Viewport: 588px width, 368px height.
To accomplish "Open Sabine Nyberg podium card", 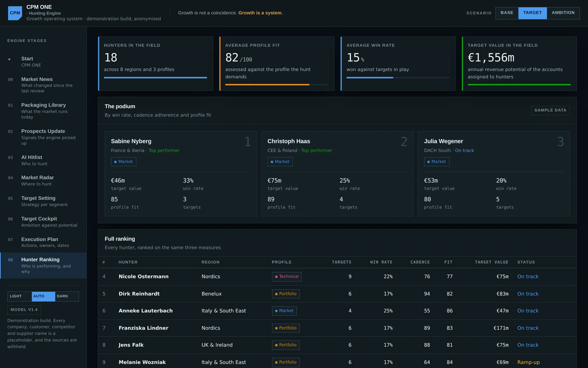I will pyautogui.click(x=181, y=174).
